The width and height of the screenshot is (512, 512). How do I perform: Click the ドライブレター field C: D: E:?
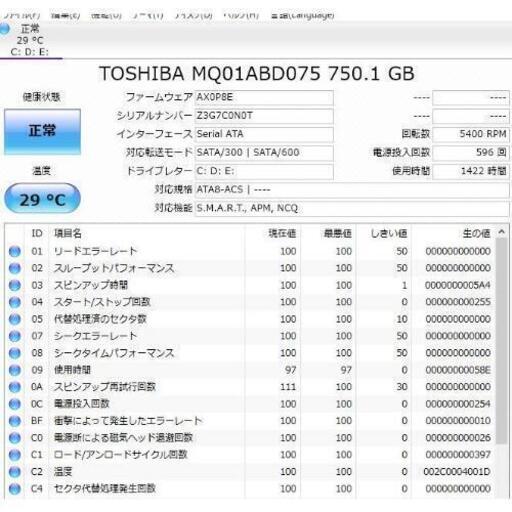click(x=264, y=171)
